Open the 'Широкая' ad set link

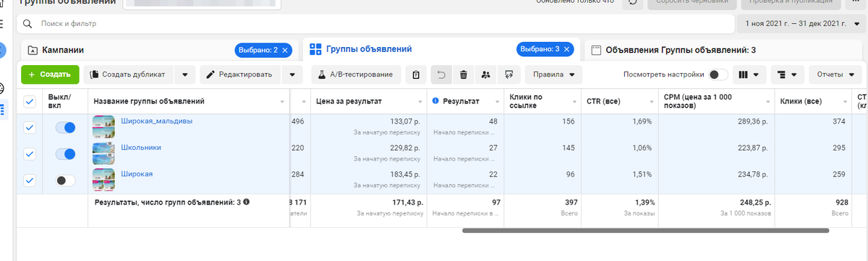tap(137, 174)
